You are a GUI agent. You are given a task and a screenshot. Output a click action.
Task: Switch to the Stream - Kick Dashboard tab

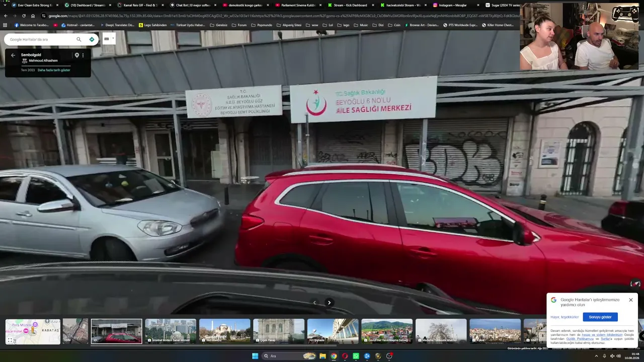point(351,5)
